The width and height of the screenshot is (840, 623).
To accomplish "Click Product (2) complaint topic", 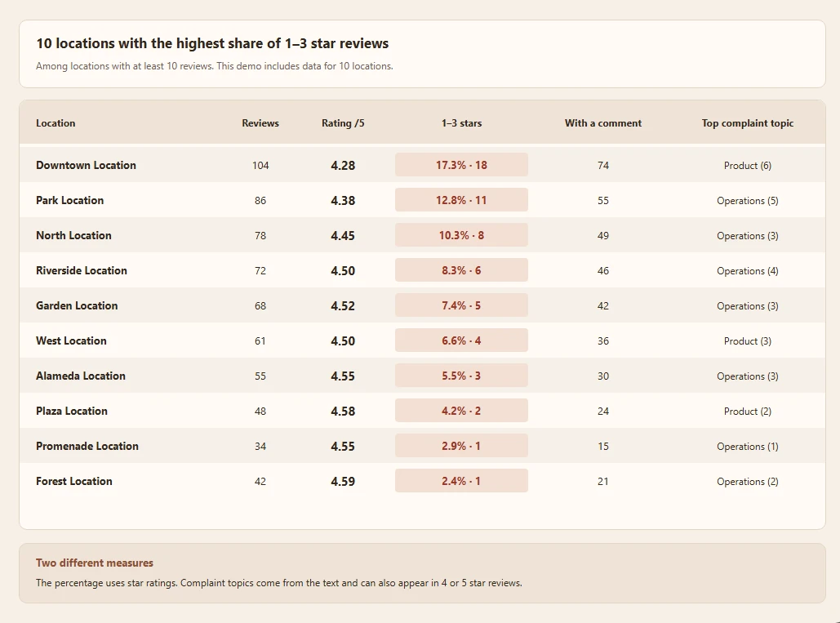I will pyautogui.click(x=747, y=411).
